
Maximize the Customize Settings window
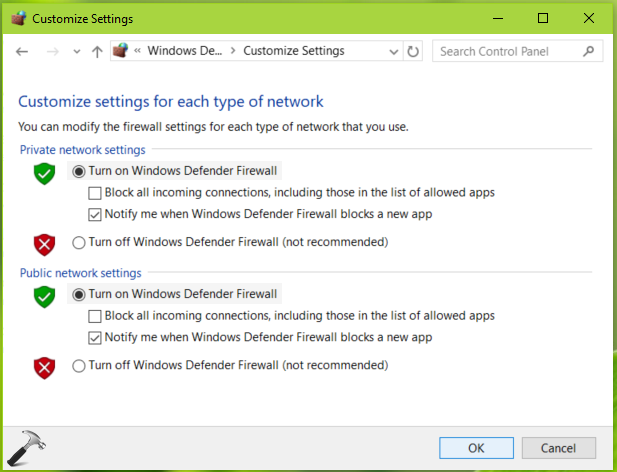tap(543, 18)
